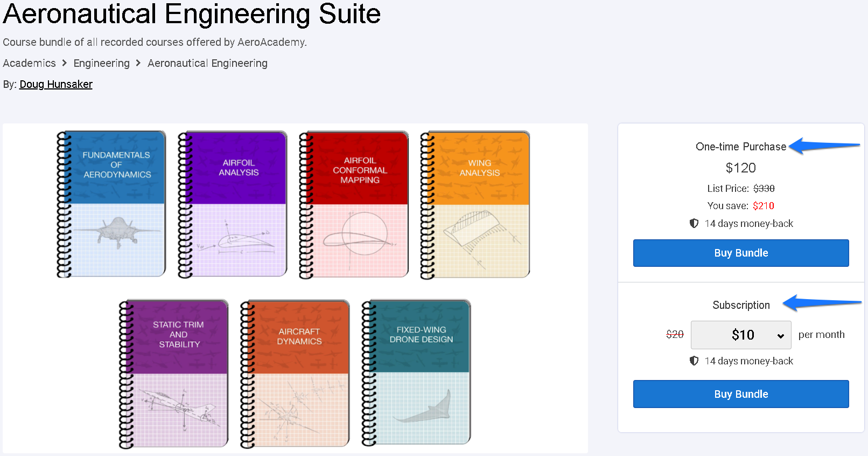Navigate to the Academics breadcrumb
The width and height of the screenshot is (868, 456).
click(x=30, y=63)
